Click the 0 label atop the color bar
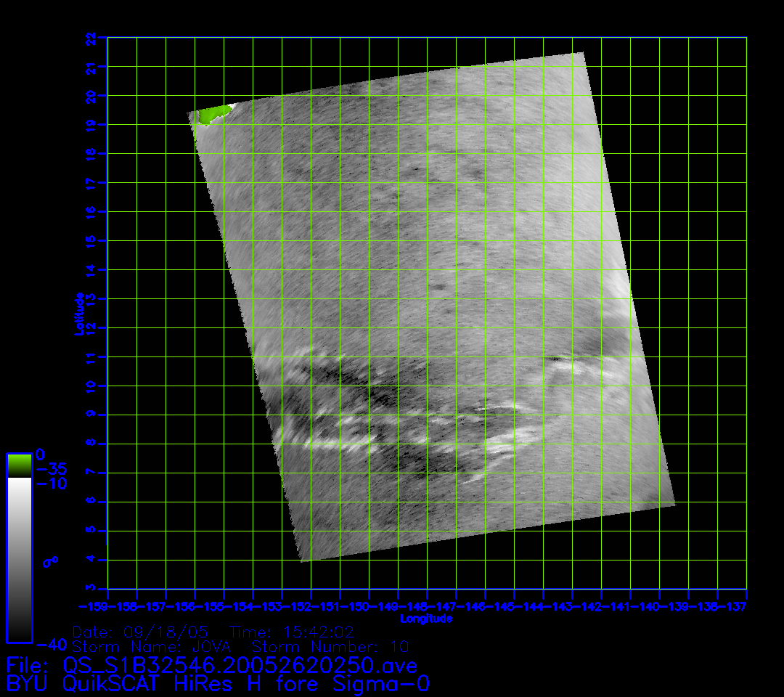The image size is (784, 697). tap(40, 455)
